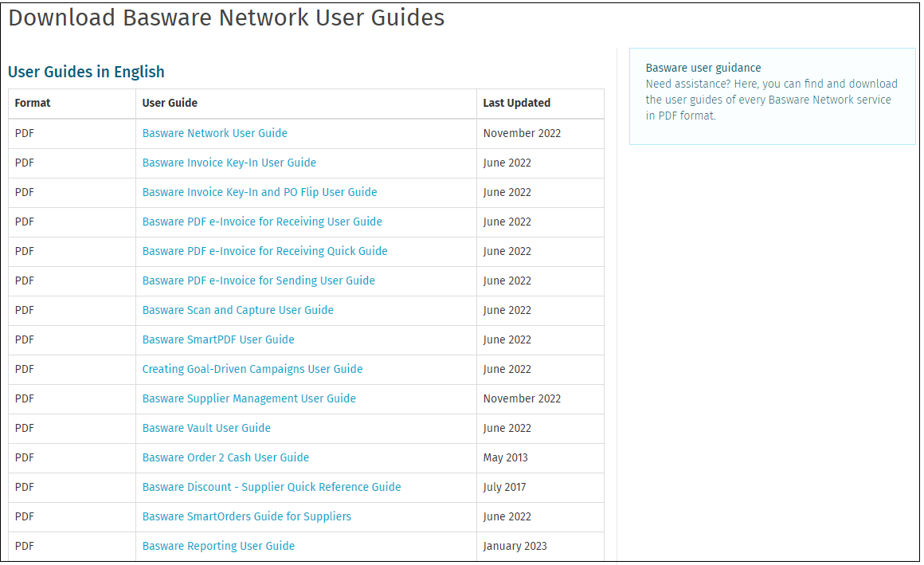
Task: Open Creating Goal-Driven Campaigns User Guide
Action: (253, 369)
